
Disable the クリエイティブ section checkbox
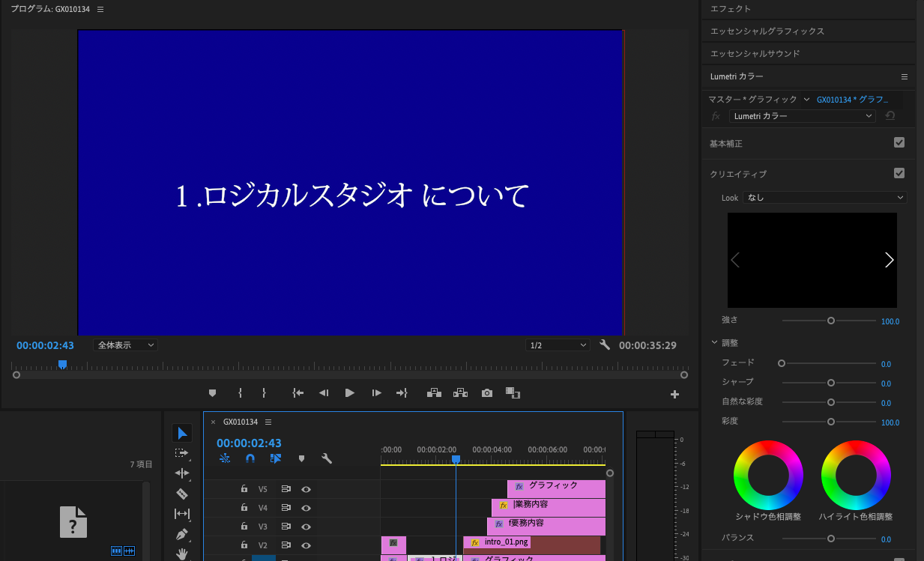899,173
